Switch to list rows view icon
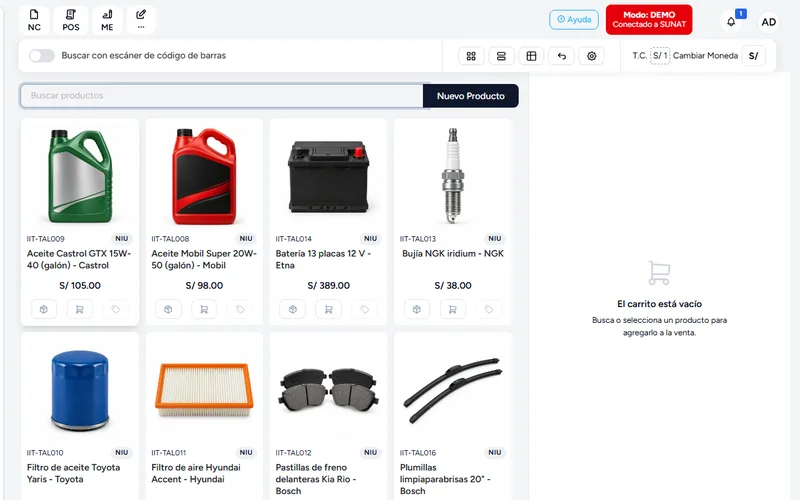The width and height of the screenshot is (800, 500). (x=501, y=56)
